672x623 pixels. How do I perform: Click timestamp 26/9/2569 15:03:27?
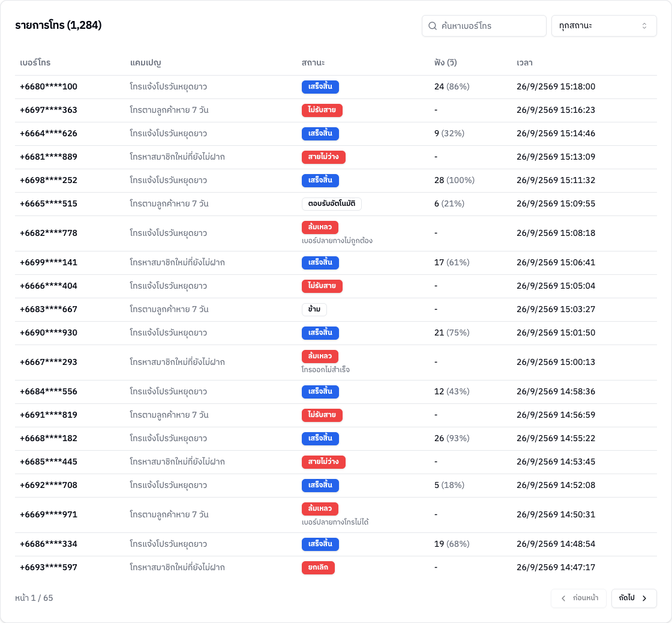[x=556, y=310]
